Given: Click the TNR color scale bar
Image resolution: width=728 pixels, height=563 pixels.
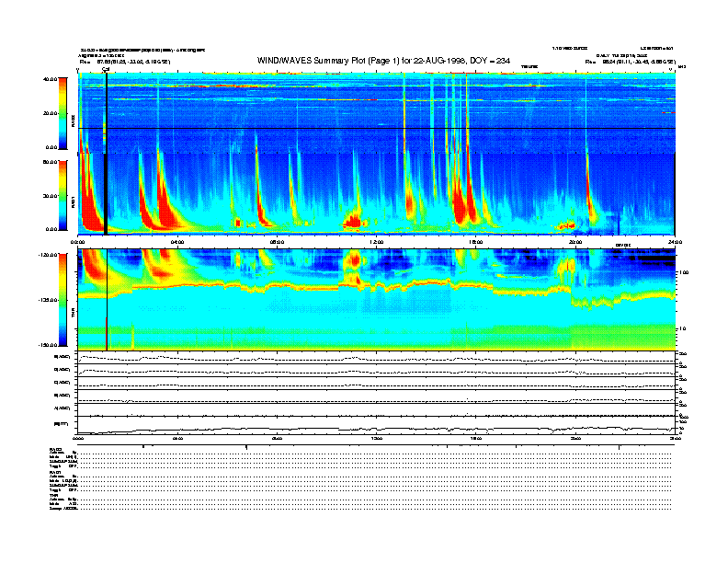Looking at the screenshot, I should pyautogui.click(x=63, y=300).
